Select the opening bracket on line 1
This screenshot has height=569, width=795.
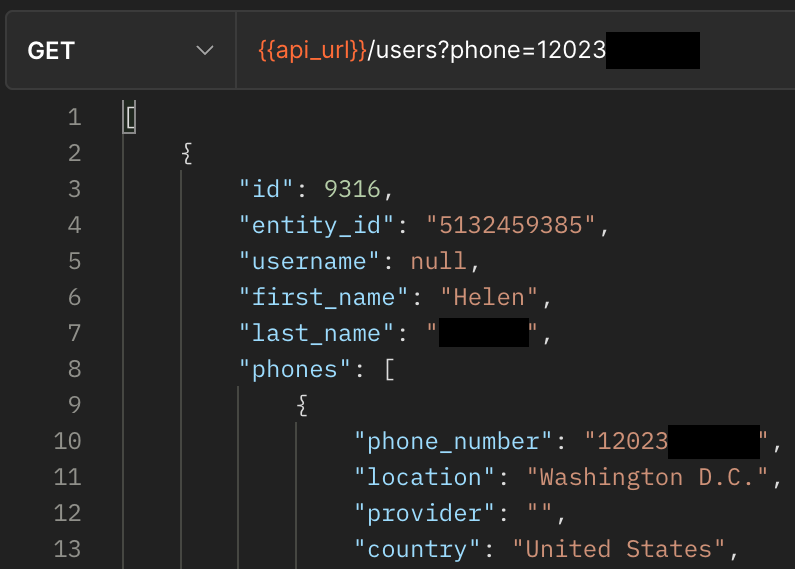pos(130,118)
